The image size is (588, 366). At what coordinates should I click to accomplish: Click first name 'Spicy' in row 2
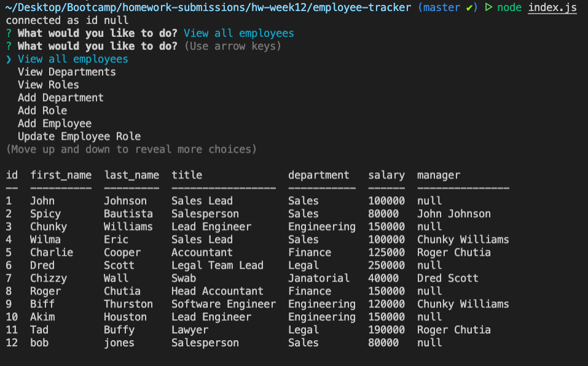click(x=45, y=214)
